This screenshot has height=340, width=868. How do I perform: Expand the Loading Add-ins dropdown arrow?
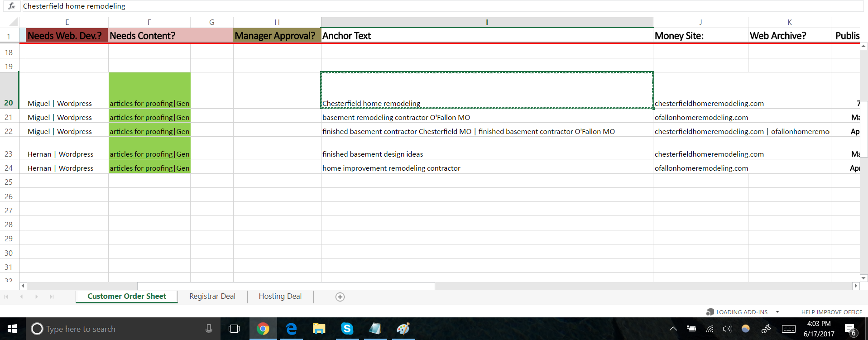777,312
